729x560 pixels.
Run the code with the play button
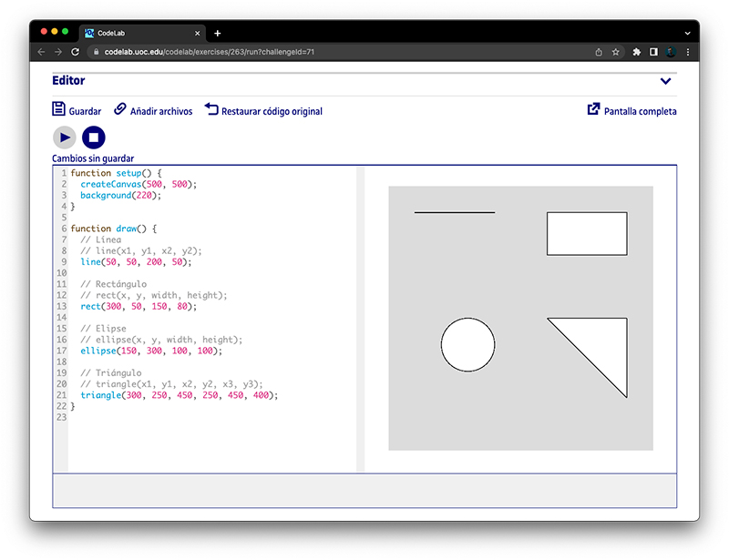(64, 137)
